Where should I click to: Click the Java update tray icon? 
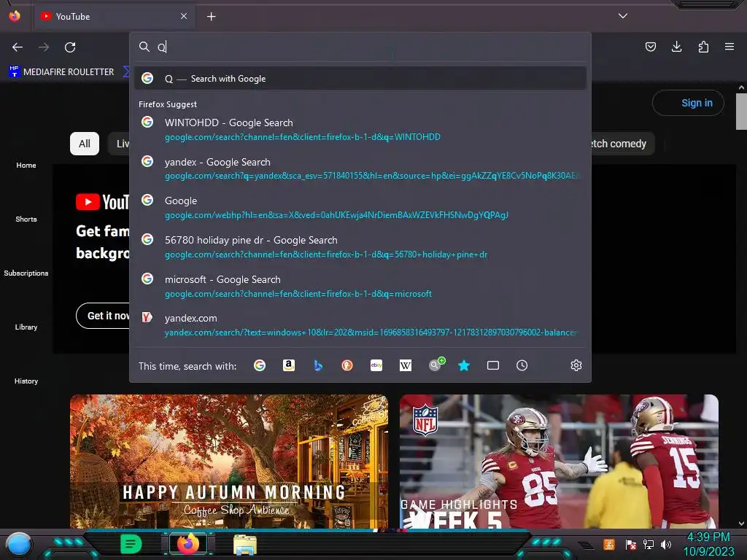(609, 544)
